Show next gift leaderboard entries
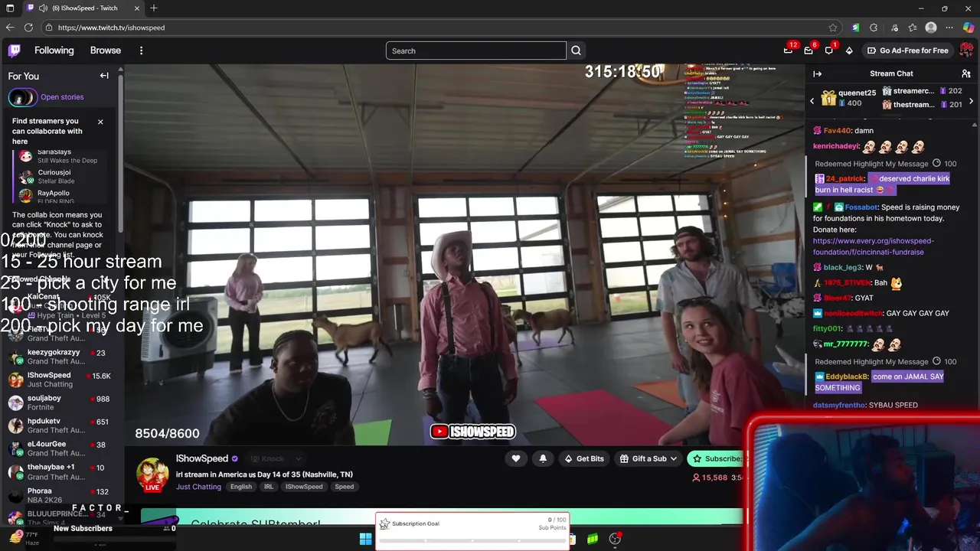The image size is (980, 551). pyautogui.click(x=972, y=101)
